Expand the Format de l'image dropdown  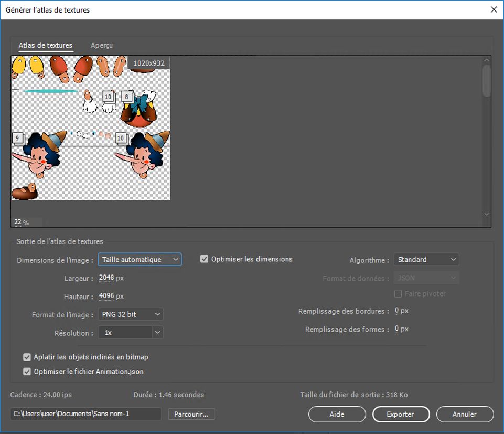click(131, 314)
